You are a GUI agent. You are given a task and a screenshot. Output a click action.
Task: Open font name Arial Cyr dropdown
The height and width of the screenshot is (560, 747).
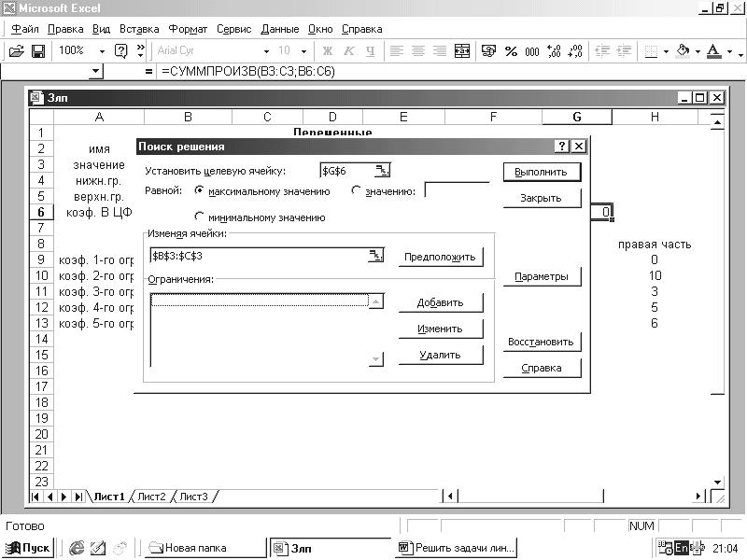[x=266, y=51]
